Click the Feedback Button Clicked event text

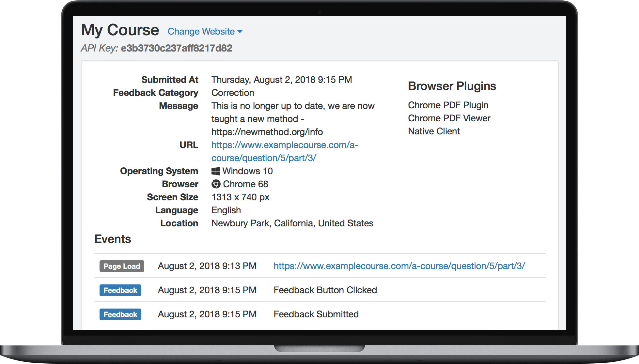[325, 290]
